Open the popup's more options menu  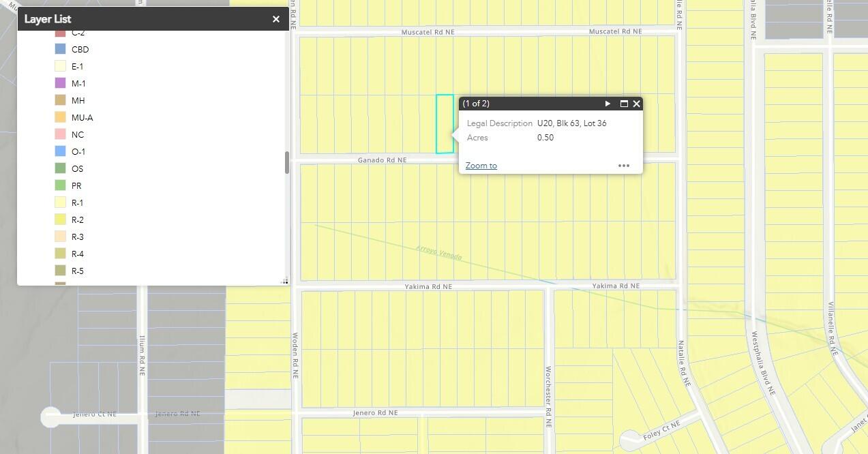point(624,166)
